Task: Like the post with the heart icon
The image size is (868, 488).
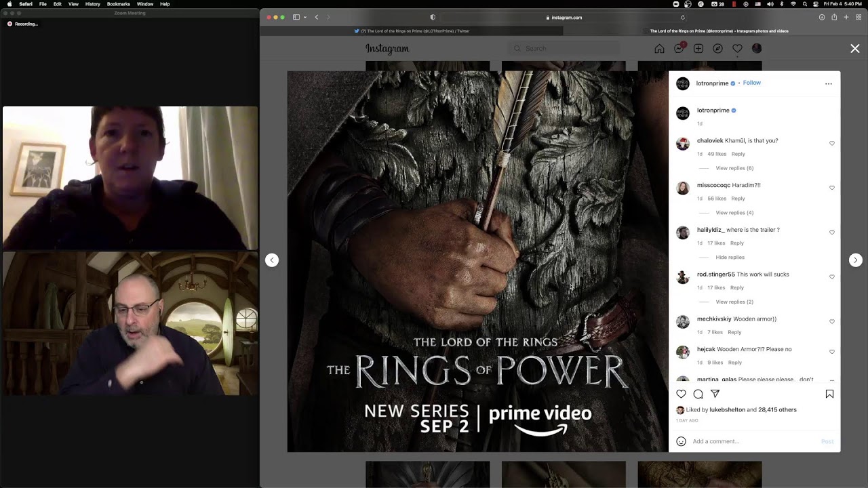Action: 682,394
